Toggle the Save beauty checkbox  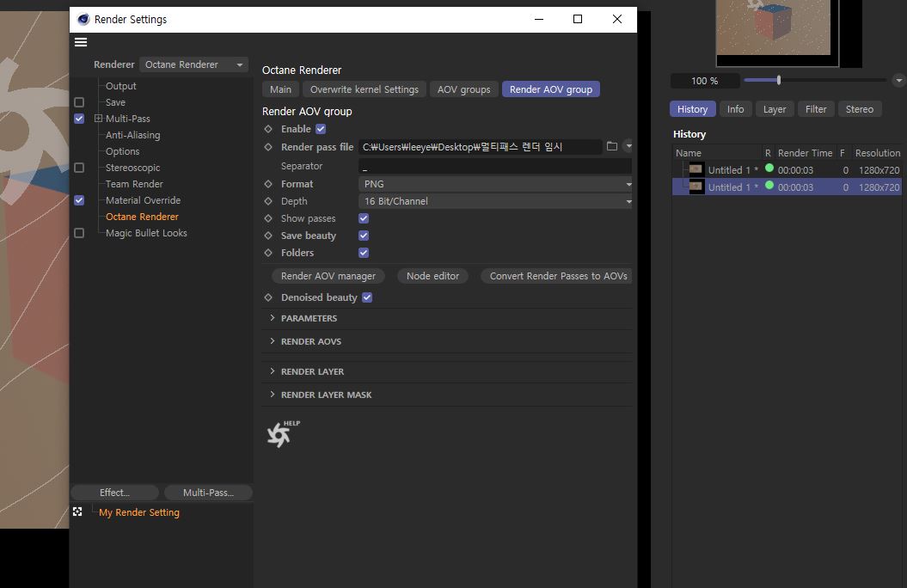(x=364, y=236)
